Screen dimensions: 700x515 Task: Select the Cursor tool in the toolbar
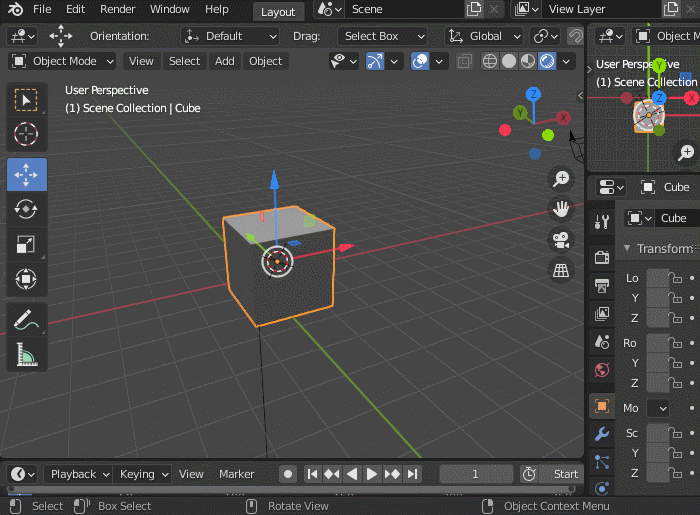[x=26, y=134]
